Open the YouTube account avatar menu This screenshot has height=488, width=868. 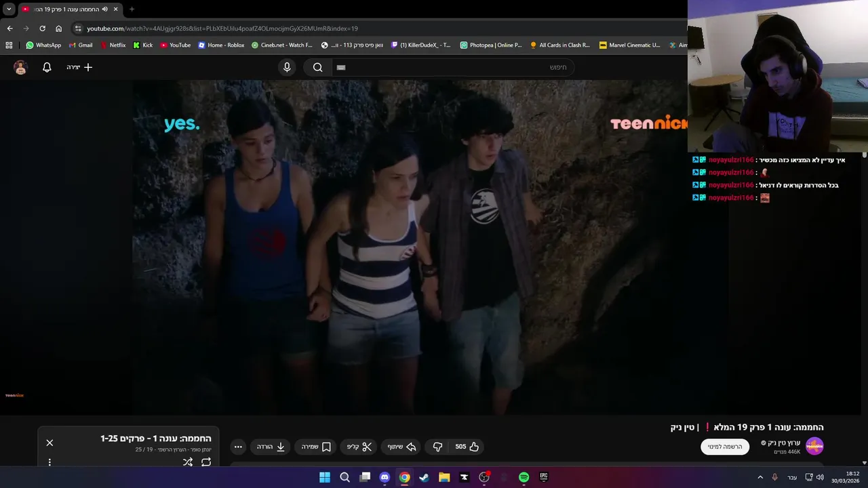click(20, 67)
